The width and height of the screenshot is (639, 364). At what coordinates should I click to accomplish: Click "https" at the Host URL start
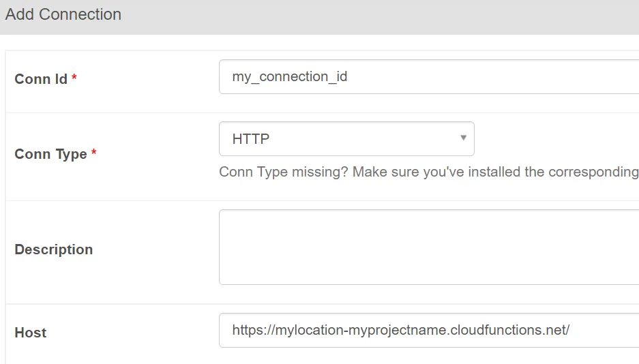point(245,331)
